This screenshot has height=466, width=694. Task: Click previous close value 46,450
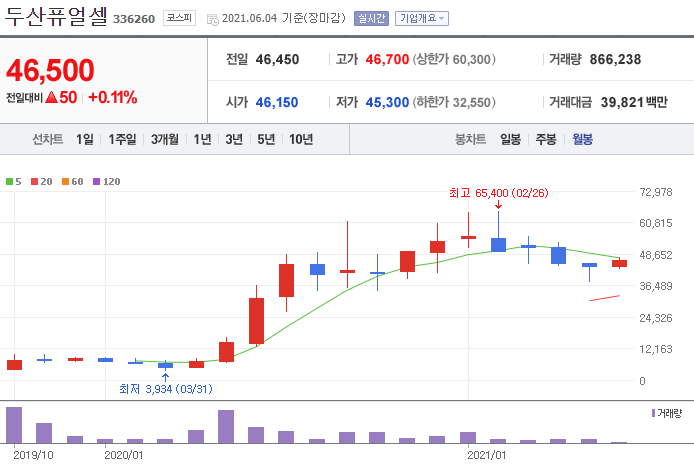(277, 59)
